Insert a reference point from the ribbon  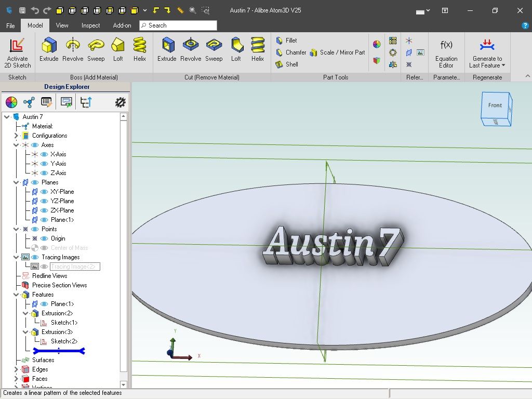[x=409, y=64]
